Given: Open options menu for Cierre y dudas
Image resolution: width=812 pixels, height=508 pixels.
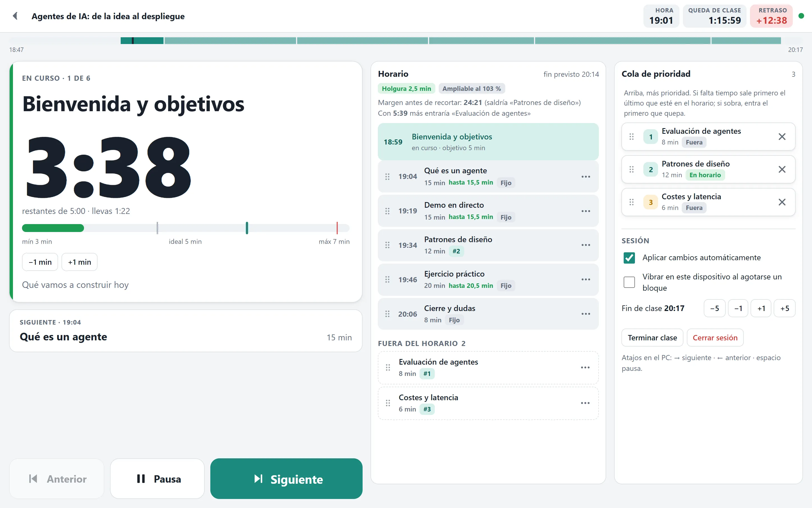Looking at the screenshot, I should coord(586,314).
